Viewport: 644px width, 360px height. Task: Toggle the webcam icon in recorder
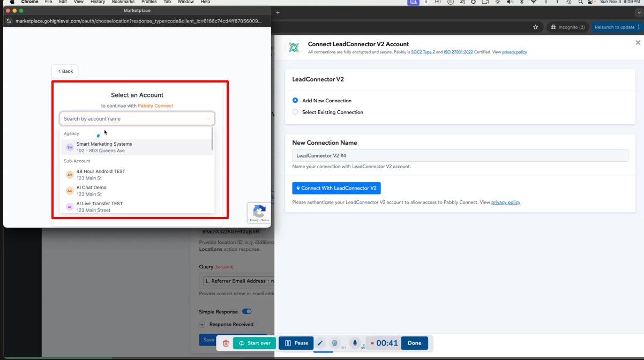click(335, 343)
